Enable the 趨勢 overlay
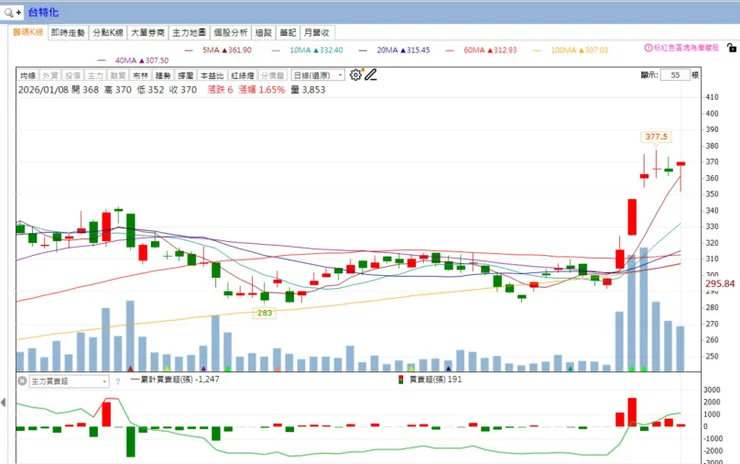The image size is (740, 464). click(x=163, y=76)
